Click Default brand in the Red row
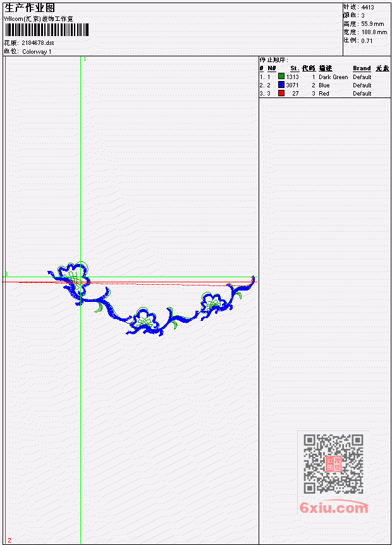The image size is (392, 545). click(362, 94)
